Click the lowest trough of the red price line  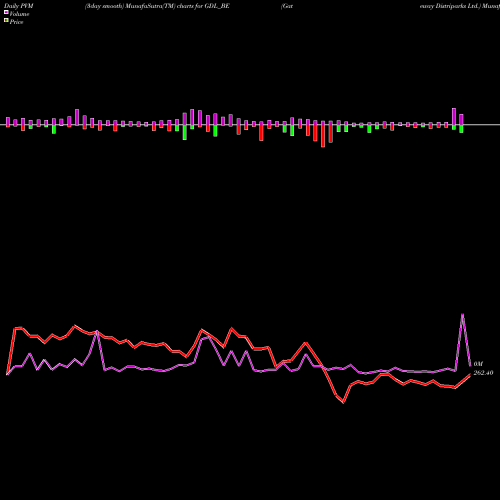point(343,402)
